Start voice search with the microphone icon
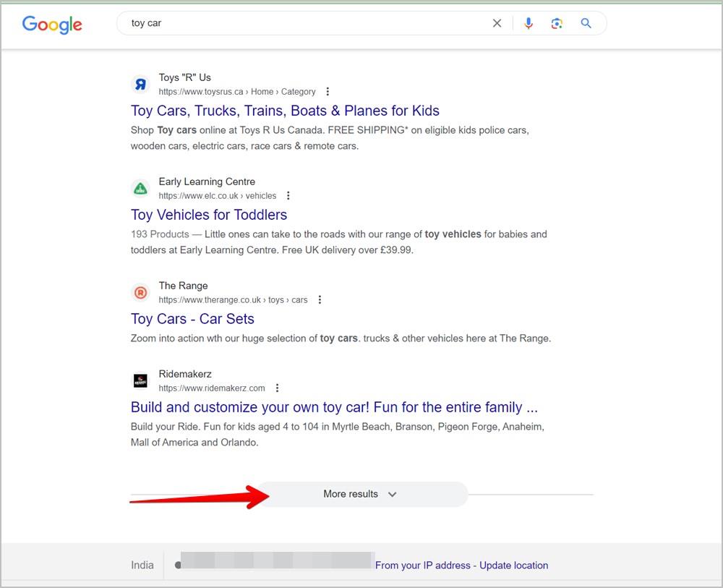Viewport: 723px width, 588px height. coord(529,23)
